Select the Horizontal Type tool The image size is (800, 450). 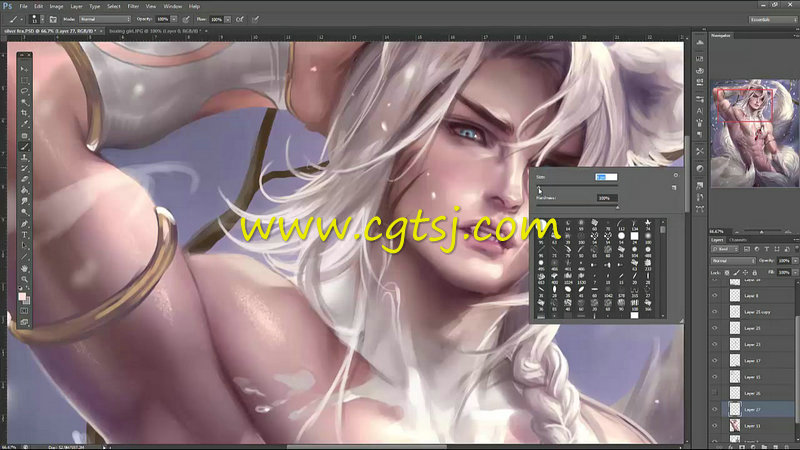pyautogui.click(x=24, y=235)
